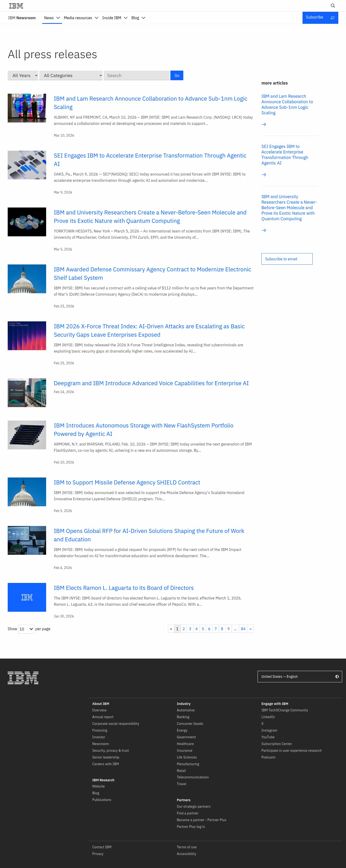Open sidebar Lam Research article link
The height and width of the screenshot is (868, 346).
[x=287, y=104]
